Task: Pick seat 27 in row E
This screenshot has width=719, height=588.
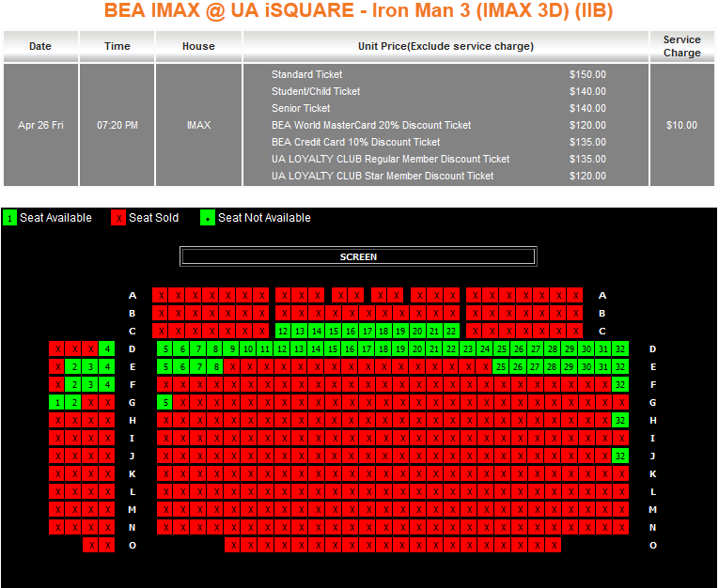Action: point(536,366)
